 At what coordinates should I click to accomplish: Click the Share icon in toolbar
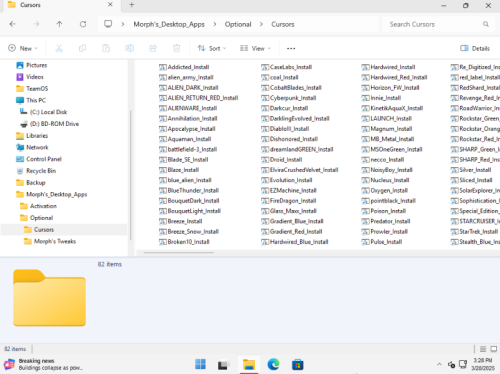(153, 48)
